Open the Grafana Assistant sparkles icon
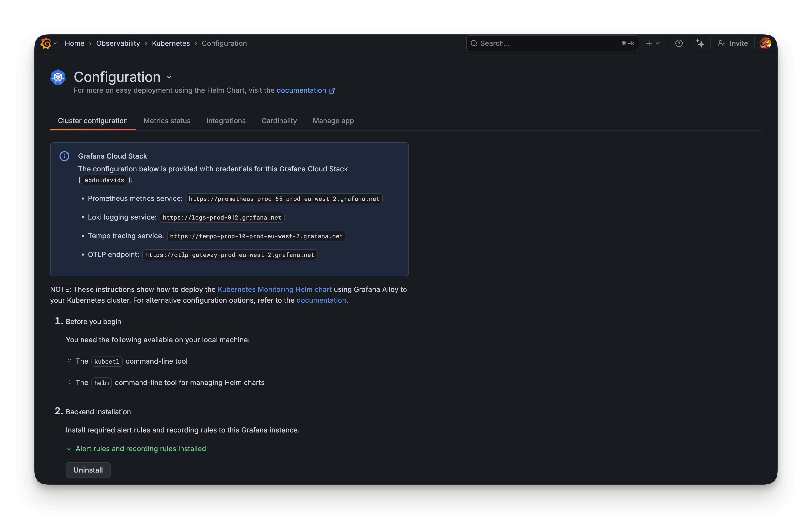The image size is (812, 519). click(x=700, y=43)
